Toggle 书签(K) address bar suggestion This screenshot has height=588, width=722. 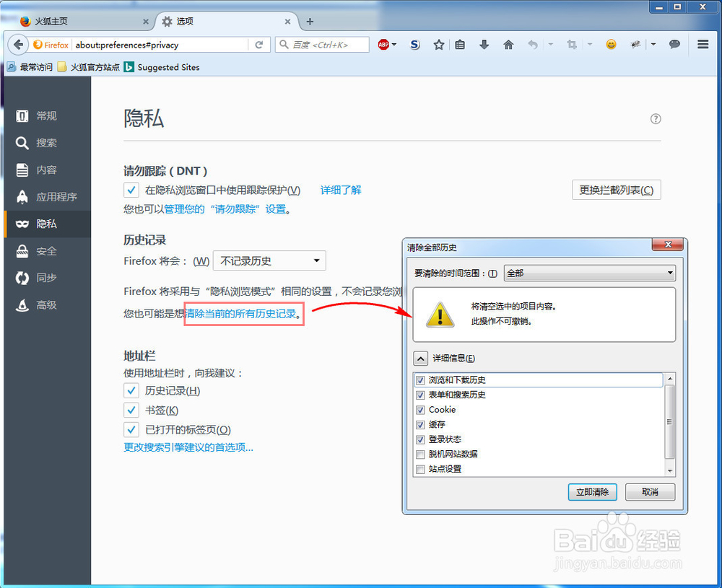point(131,410)
